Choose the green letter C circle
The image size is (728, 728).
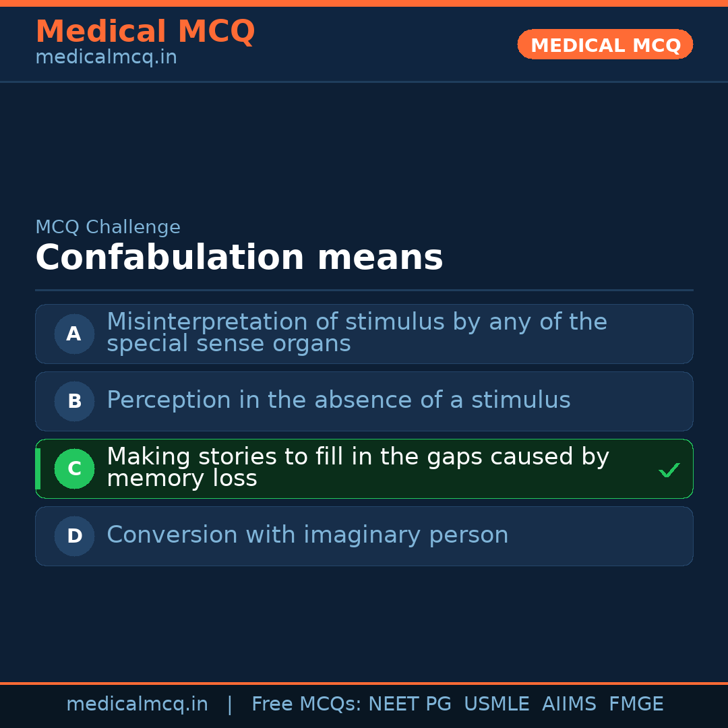tap(74, 468)
